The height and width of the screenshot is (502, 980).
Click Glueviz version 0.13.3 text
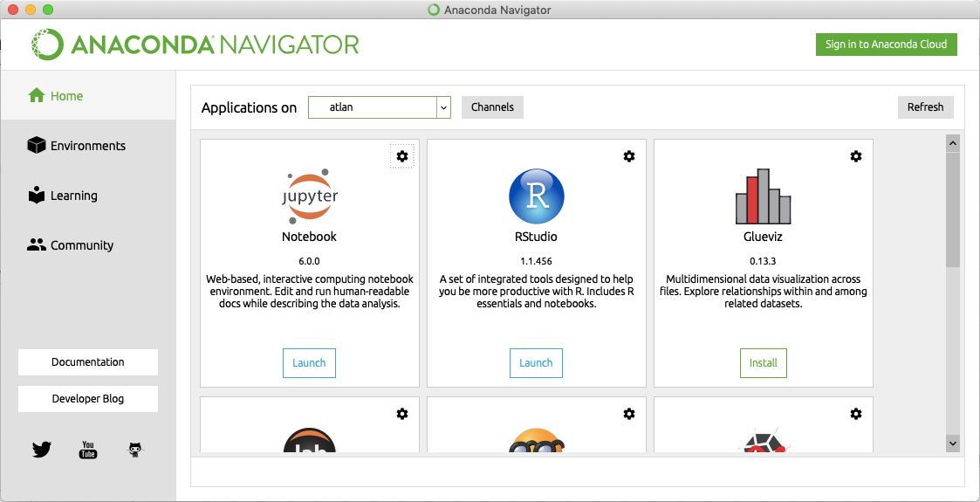click(x=763, y=261)
